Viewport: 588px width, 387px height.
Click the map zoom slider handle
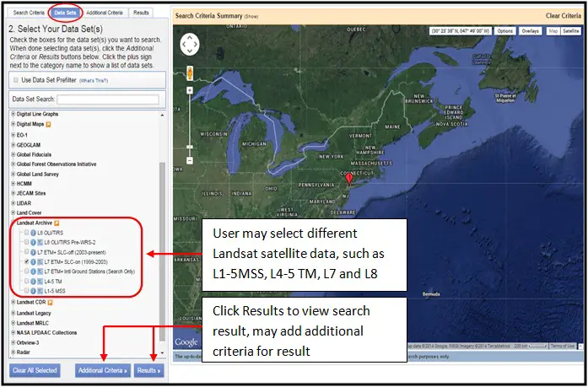click(x=190, y=147)
